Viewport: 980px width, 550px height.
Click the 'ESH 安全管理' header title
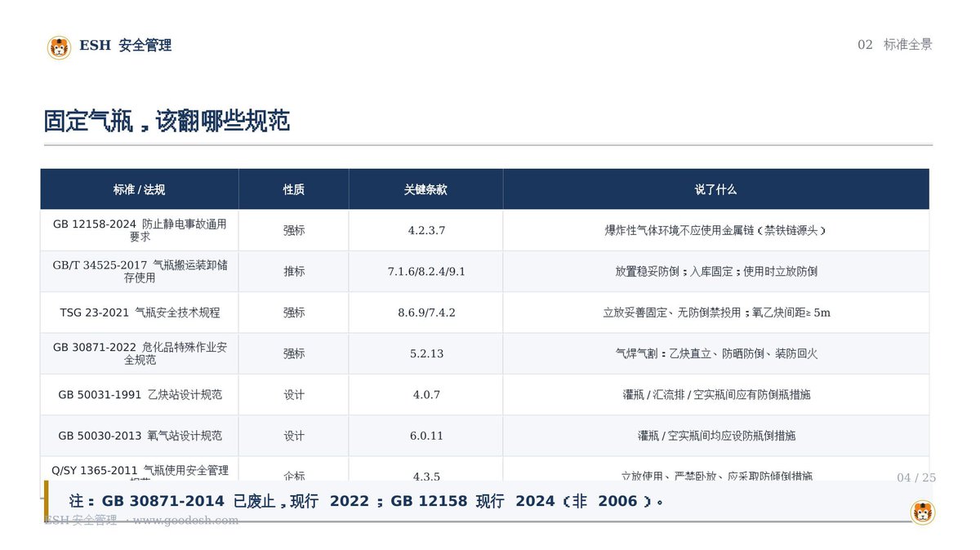pyautogui.click(x=125, y=46)
